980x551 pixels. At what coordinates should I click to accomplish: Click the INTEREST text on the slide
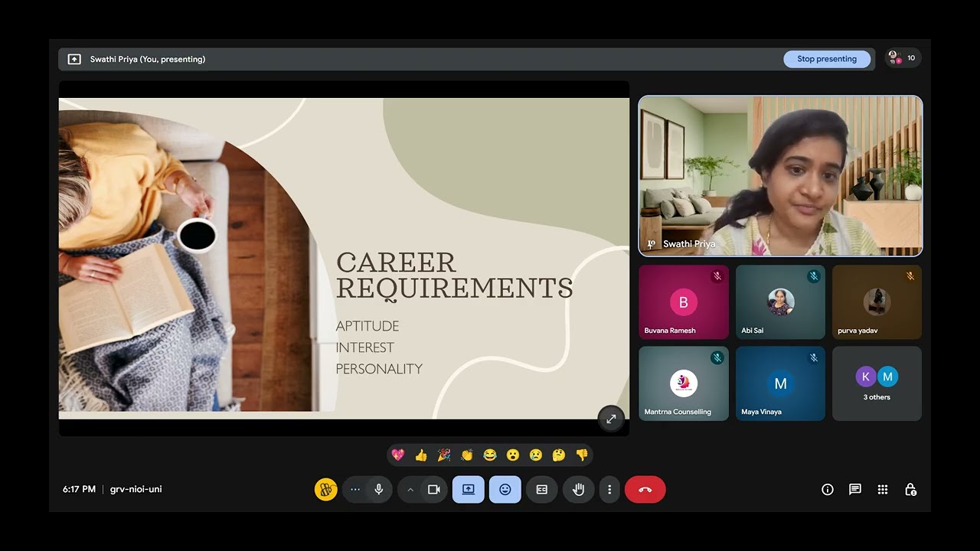click(365, 347)
